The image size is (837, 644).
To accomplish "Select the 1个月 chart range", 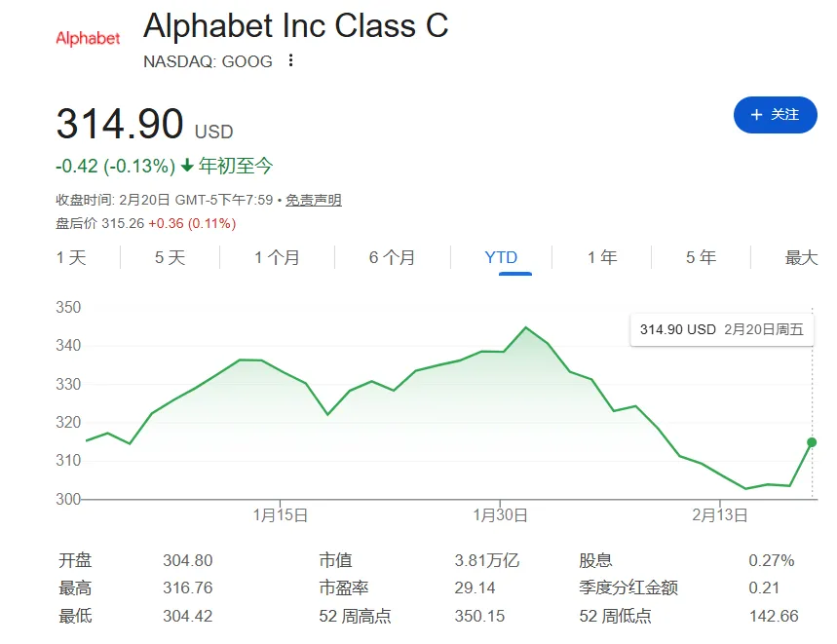I will pos(275,257).
